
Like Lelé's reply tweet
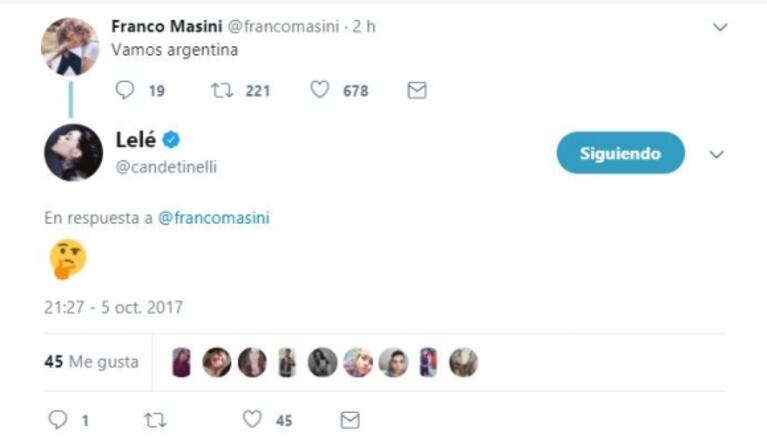(x=253, y=420)
